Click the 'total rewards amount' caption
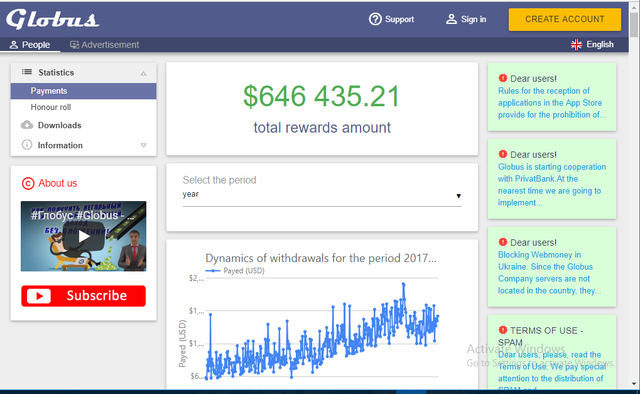 click(x=322, y=128)
